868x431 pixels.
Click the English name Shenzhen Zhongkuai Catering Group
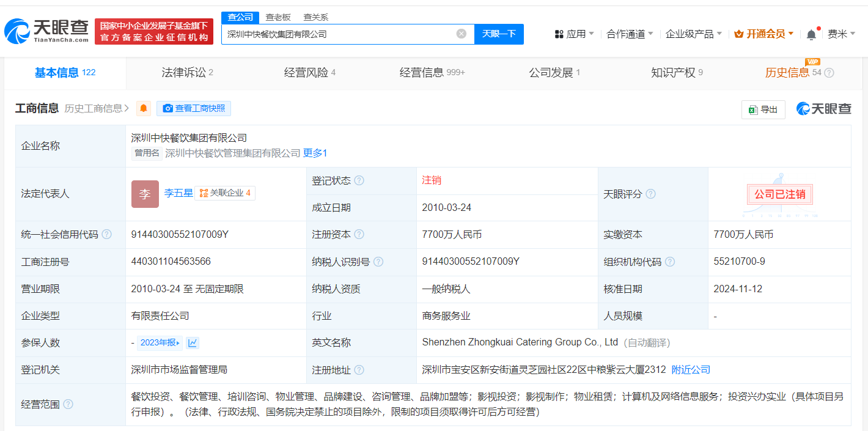click(x=520, y=342)
